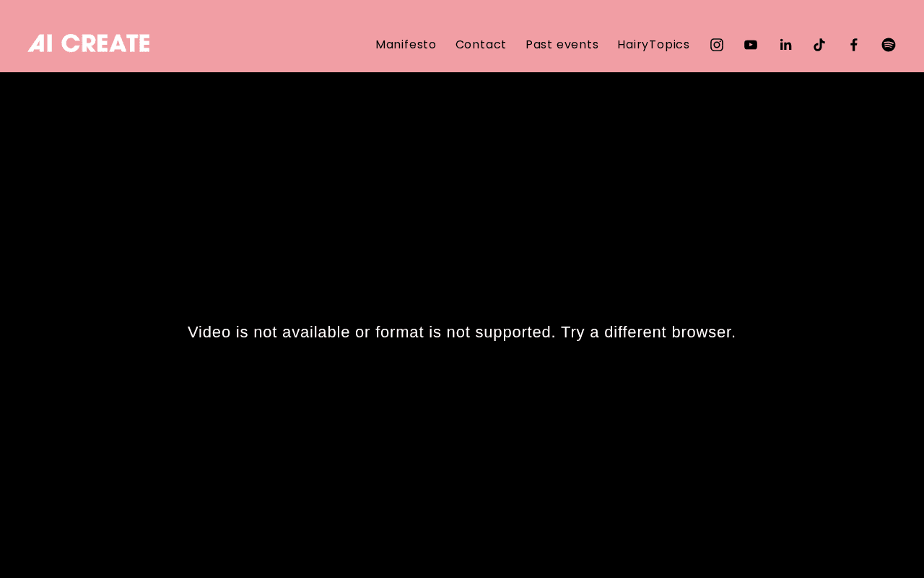Open the Manifesto page
The width and height of the screenshot is (924, 578).
click(406, 45)
